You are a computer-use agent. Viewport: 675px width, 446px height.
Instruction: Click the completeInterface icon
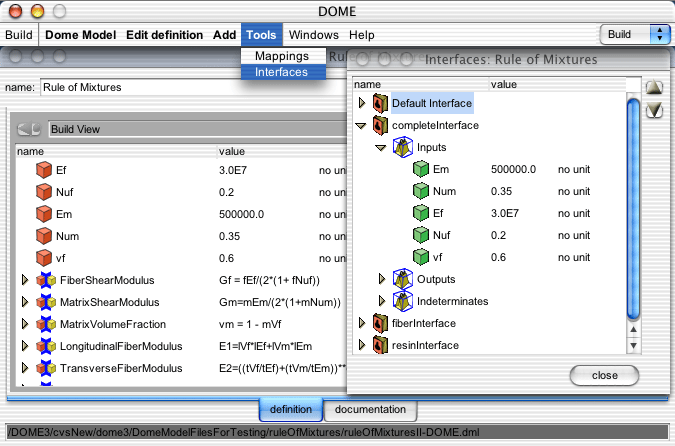pos(380,125)
